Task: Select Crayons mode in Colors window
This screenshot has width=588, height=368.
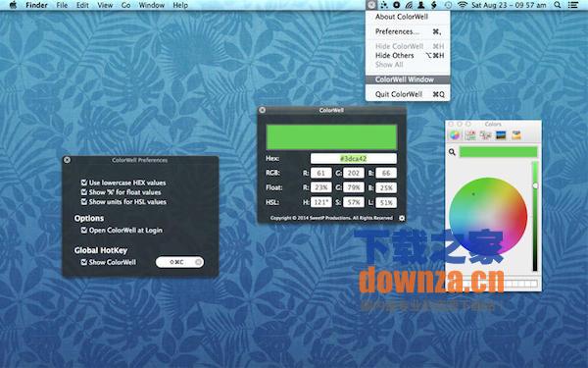Action: click(516, 135)
